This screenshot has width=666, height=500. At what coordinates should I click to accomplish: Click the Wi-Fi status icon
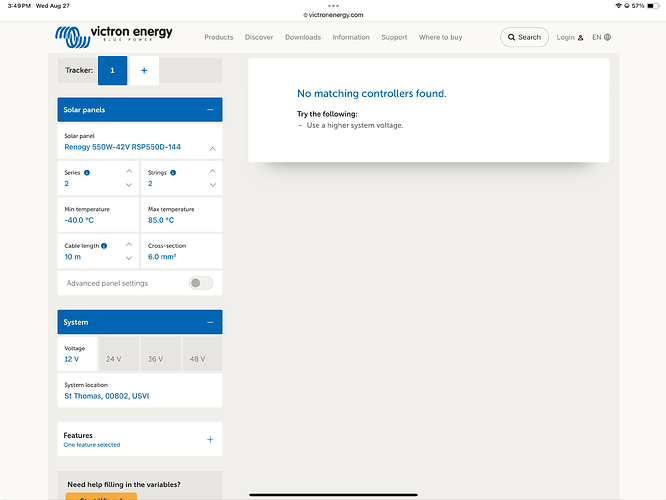coord(618,6)
